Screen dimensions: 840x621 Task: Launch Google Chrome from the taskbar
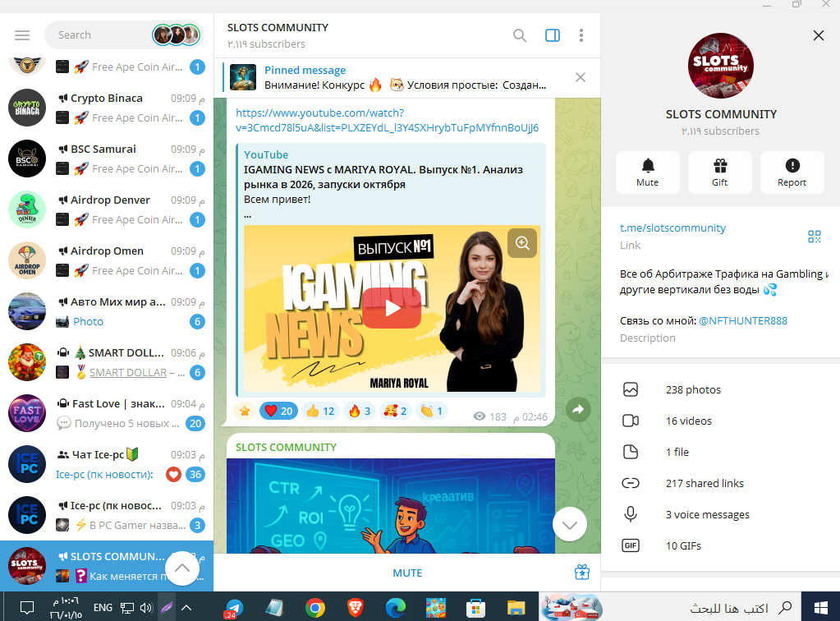tap(315, 608)
